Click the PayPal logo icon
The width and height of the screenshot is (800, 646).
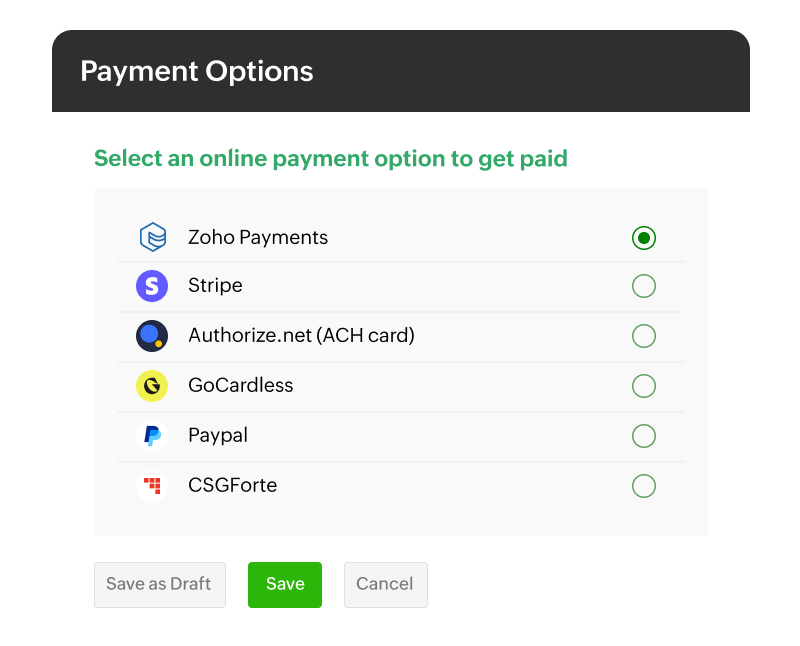[x=152, y=436]
